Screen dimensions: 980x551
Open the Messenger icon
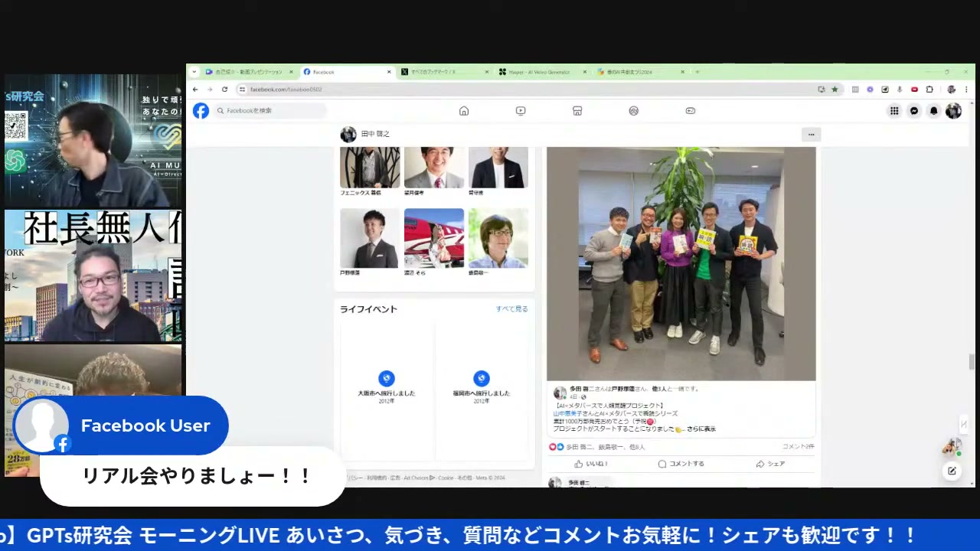(x=914, y=111)
